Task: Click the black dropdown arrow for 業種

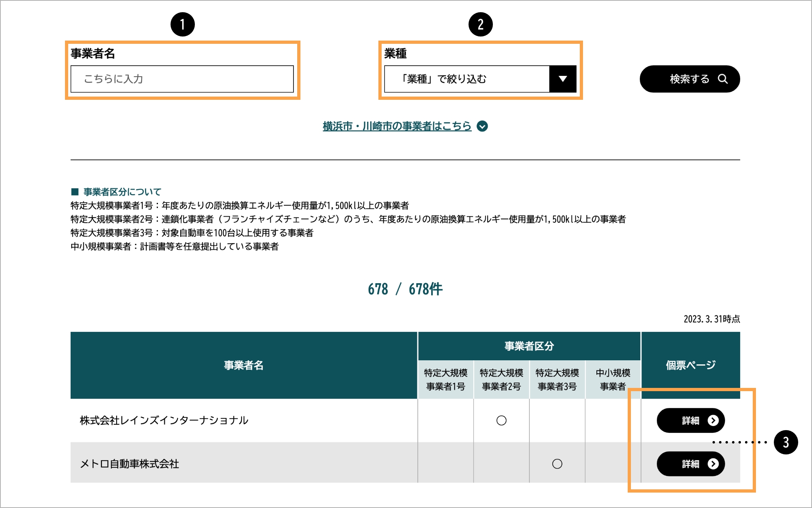Action: [x=563, y=79]
